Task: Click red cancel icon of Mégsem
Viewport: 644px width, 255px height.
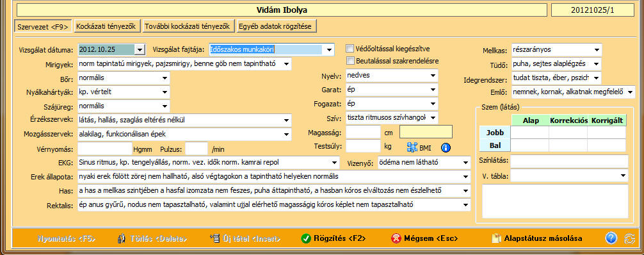Action: [396, 238]
